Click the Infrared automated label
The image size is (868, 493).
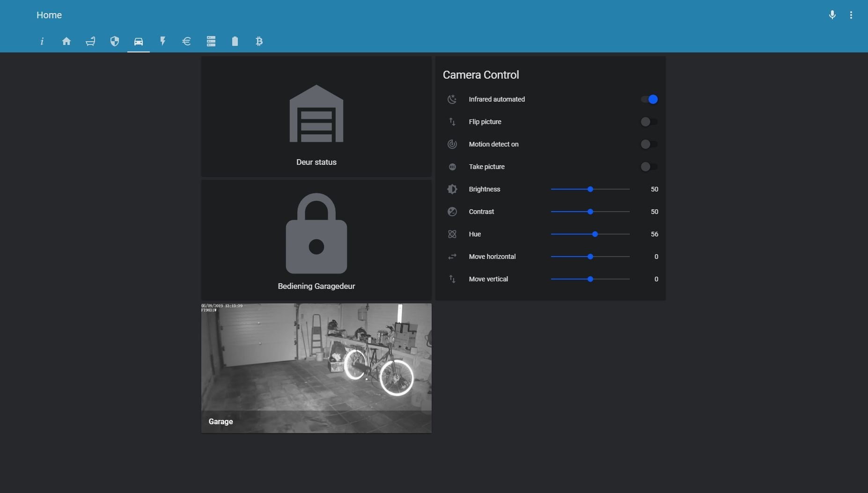click(x=497, y=99)
